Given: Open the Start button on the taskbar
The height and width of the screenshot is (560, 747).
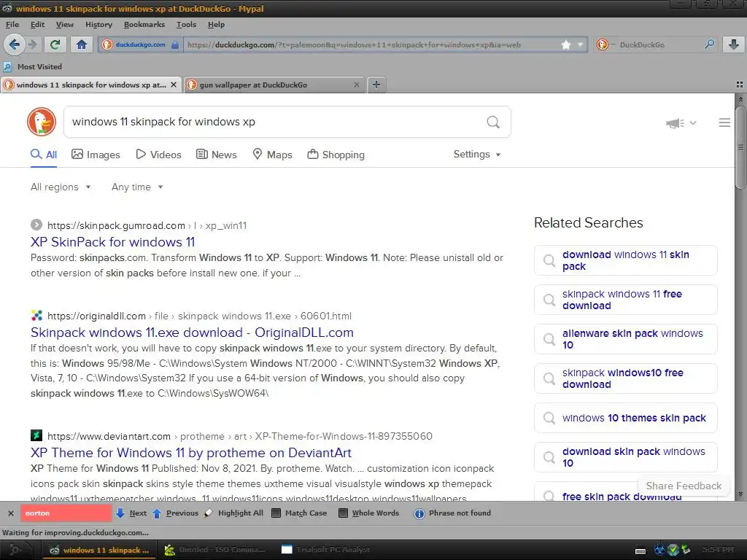Looking at the screenshot, I should pos(15,550).
